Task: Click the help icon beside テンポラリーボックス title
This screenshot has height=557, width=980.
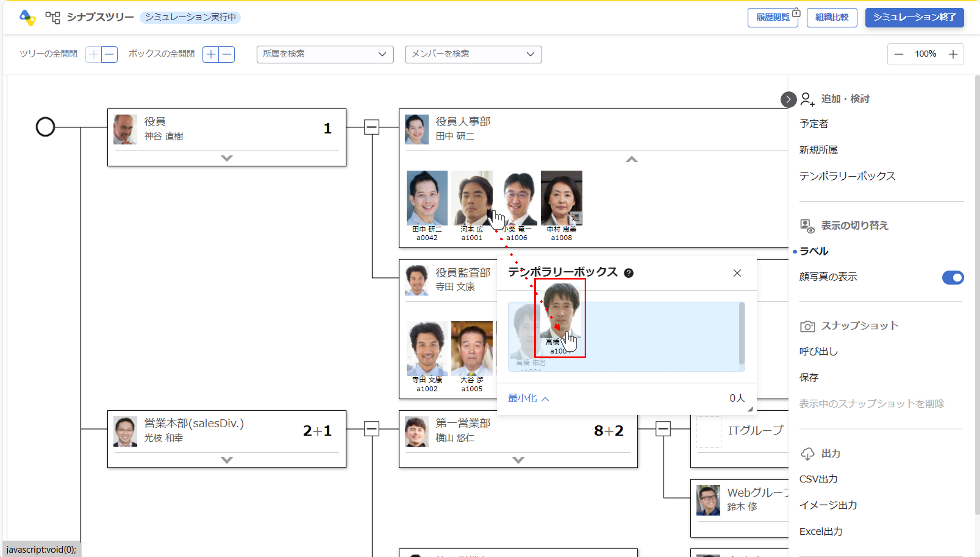Action: pos(628,273)
